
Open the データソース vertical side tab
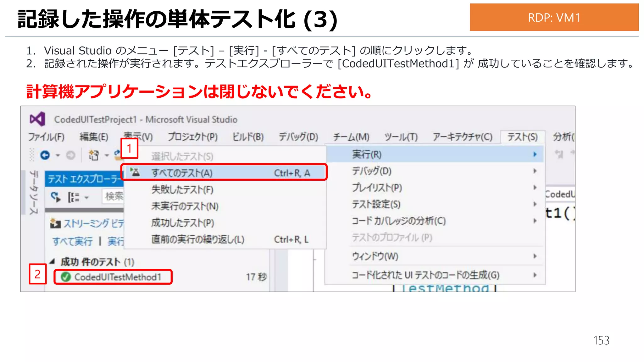(x=34, y=192)
